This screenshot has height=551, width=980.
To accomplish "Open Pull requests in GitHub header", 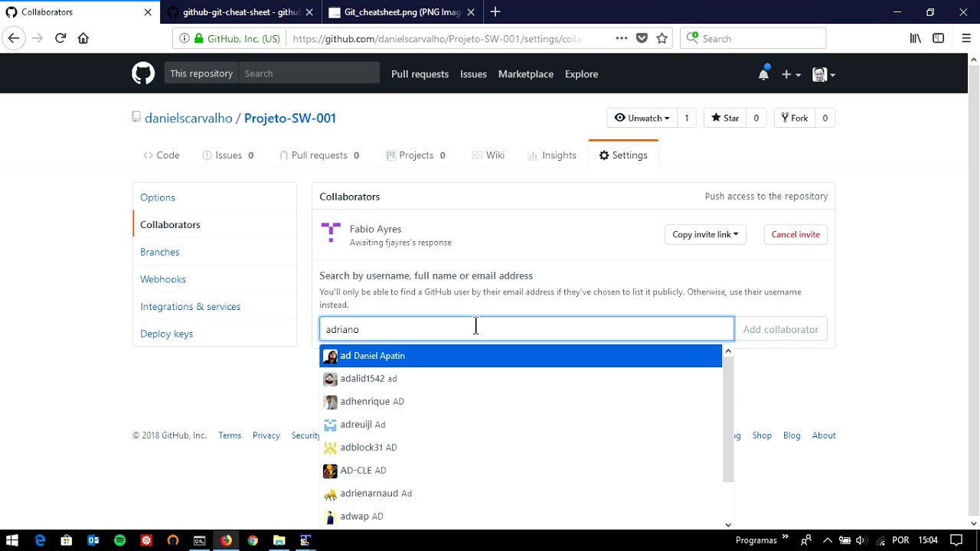I will click(420, 74).
